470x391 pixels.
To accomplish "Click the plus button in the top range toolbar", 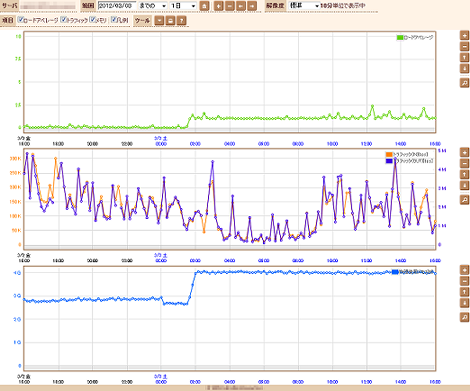I will (219, 6).
